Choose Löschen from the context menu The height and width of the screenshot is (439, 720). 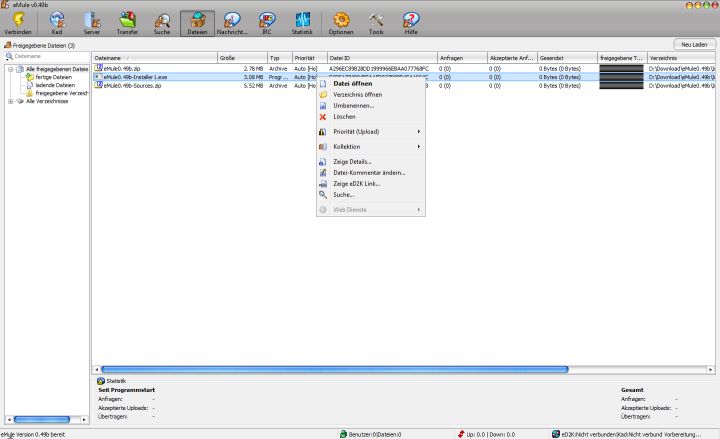click(344, 116)
